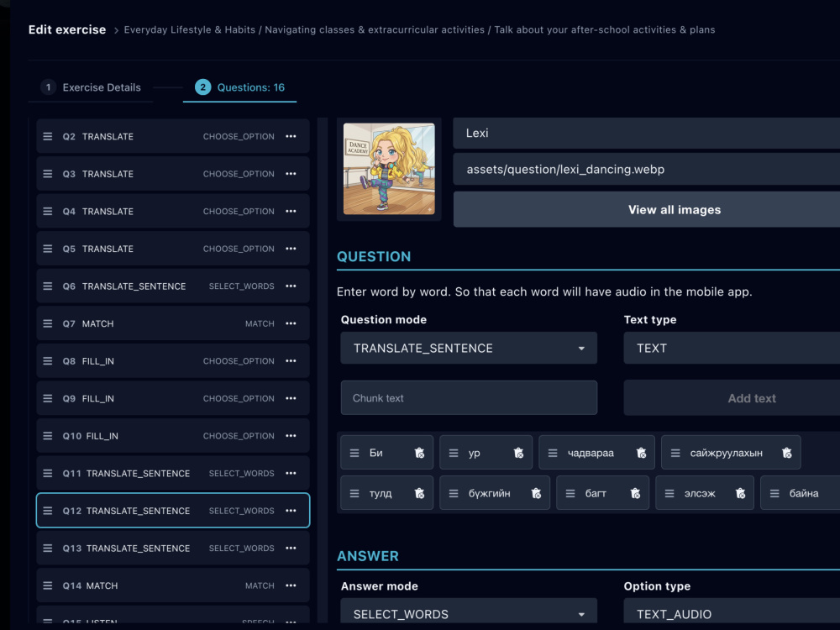The width and height of the screenshot is (840, 630).
Task: Open the more options menu for Q10 FILL_IN
Action: click(291, 436)
